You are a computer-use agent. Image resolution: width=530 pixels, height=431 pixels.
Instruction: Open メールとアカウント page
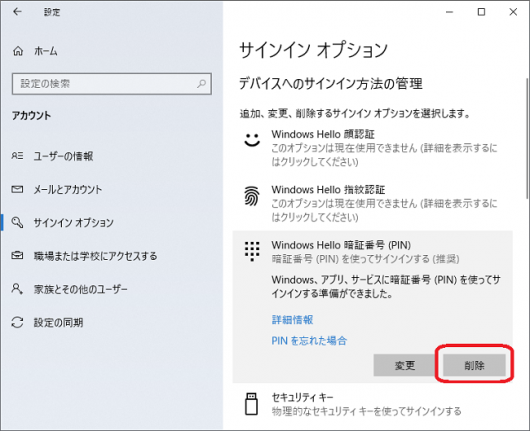coord(68,189)
